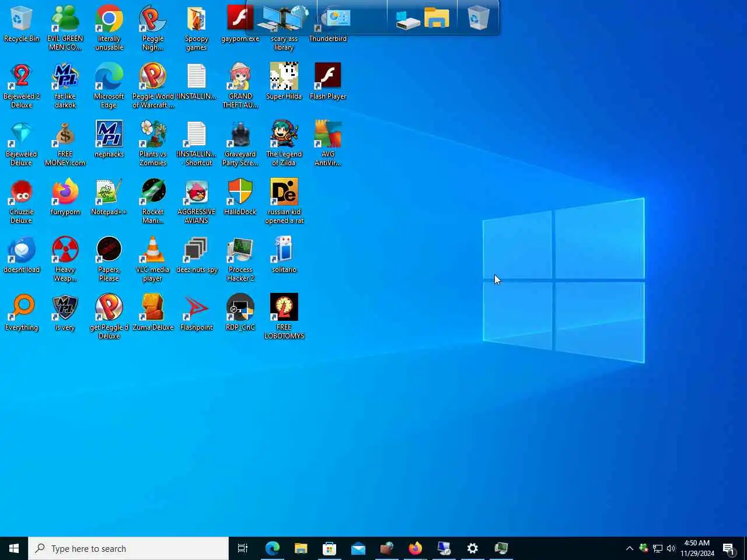Open the Super Hilda desktop icon
The width and height of the screenshot is (747, 560).
click(x=284, y=82)
